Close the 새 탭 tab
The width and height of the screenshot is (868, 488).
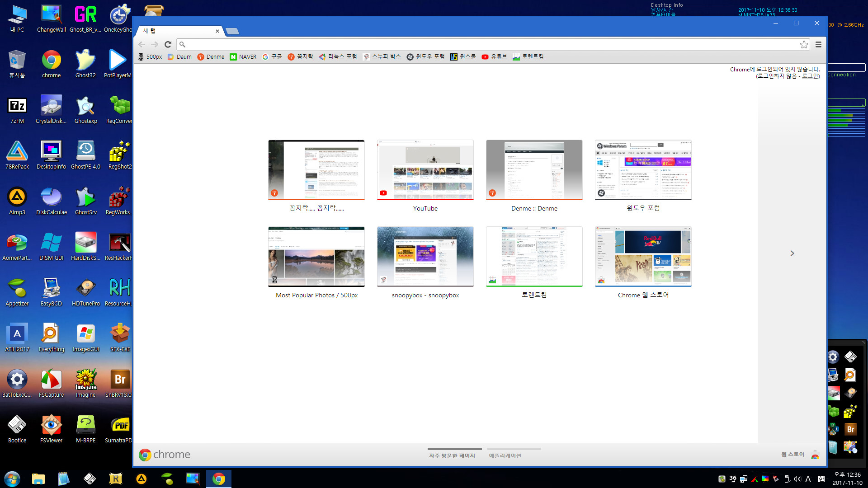217,31
